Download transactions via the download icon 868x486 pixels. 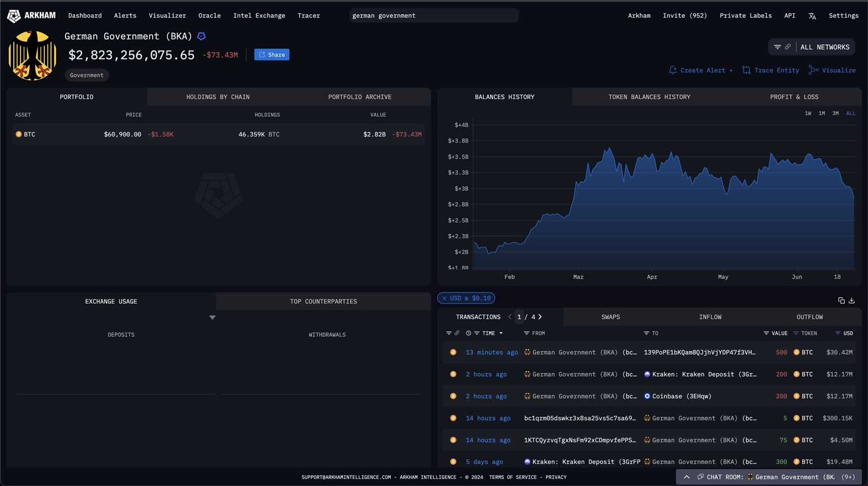(x=852, y=300)
